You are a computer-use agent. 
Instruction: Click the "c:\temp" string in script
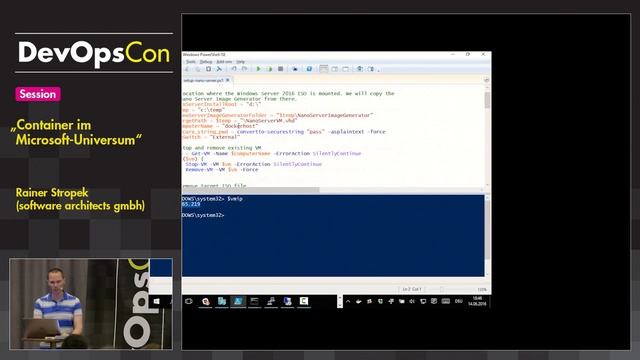211,110
